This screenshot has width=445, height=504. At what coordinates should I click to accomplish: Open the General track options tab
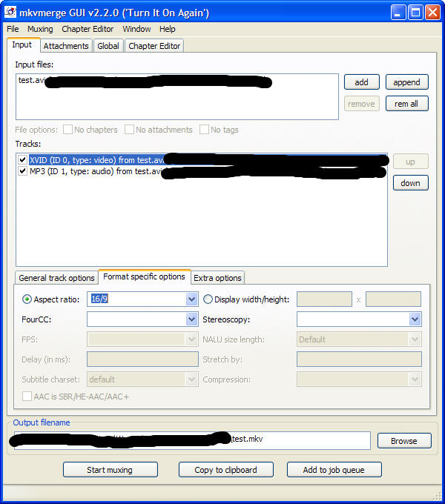pyautogui.click(x=56, y=278)
